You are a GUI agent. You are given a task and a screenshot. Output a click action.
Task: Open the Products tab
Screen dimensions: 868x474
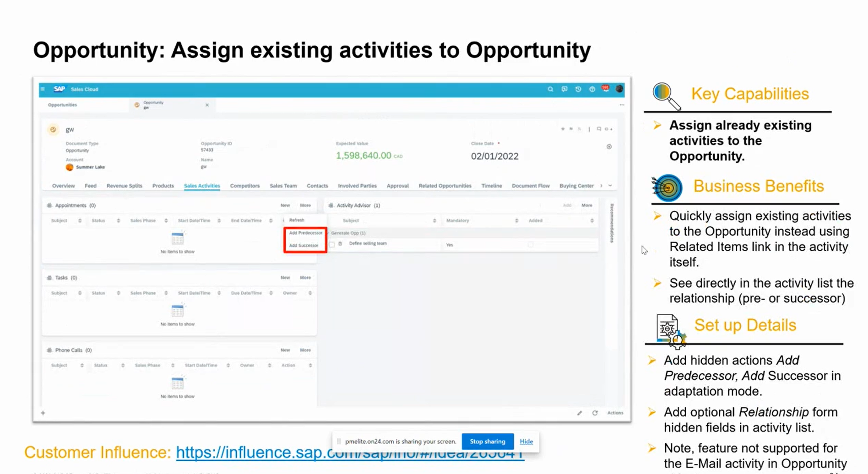click(x=163, y=186)
